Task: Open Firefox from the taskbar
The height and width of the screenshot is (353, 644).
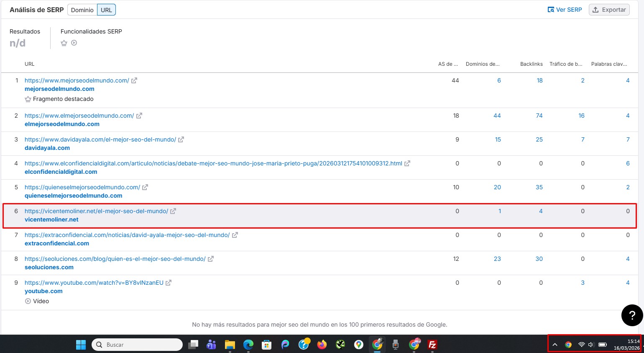Action: pos(322,345)
